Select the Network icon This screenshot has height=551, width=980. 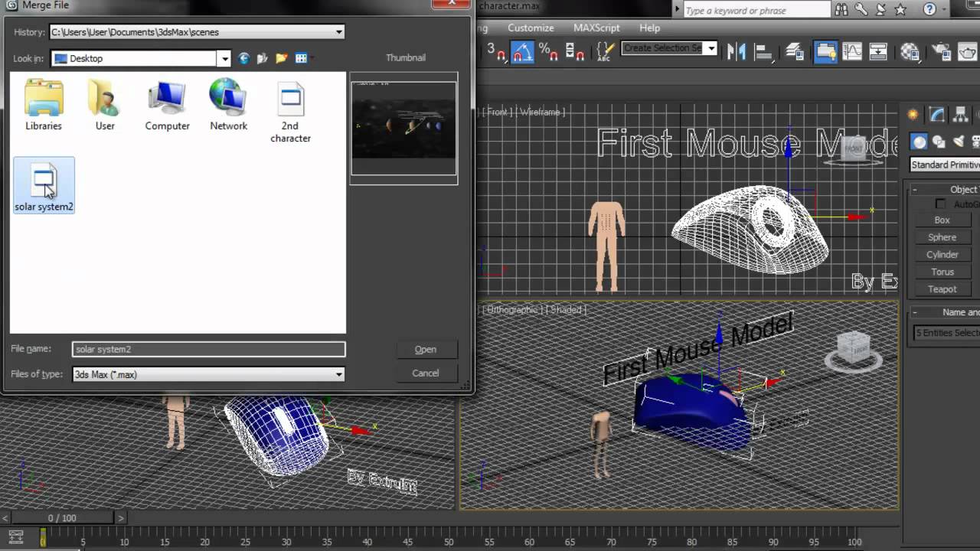point(229,106)
